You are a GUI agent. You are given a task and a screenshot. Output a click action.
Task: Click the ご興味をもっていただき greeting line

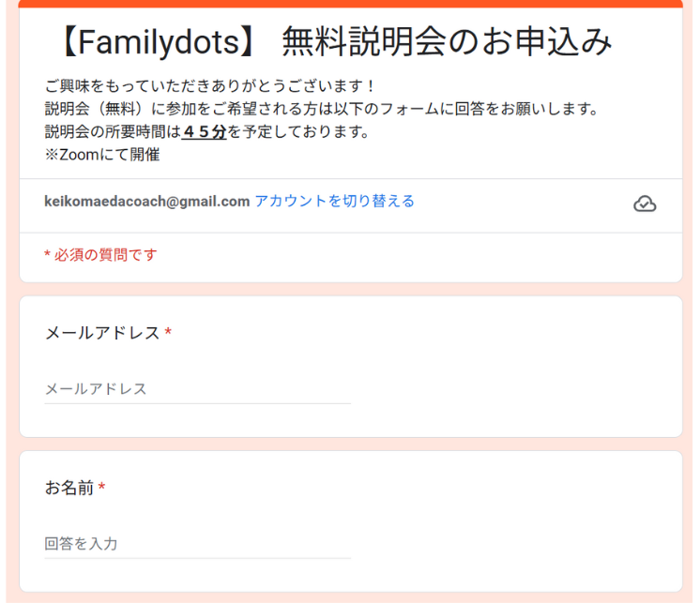(209, 86)
